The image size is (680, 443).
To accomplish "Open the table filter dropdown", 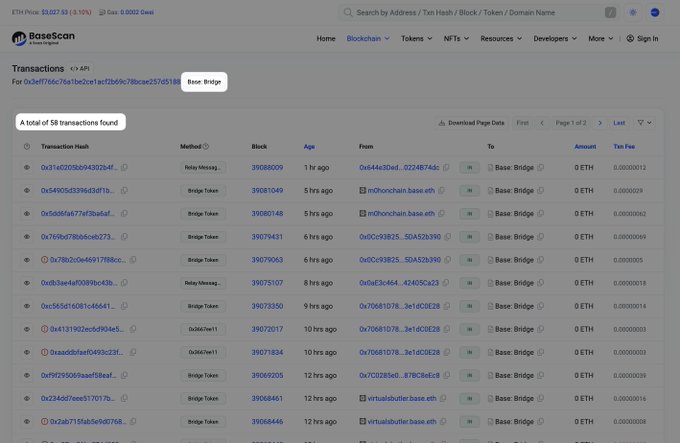I will coord(645,122).
